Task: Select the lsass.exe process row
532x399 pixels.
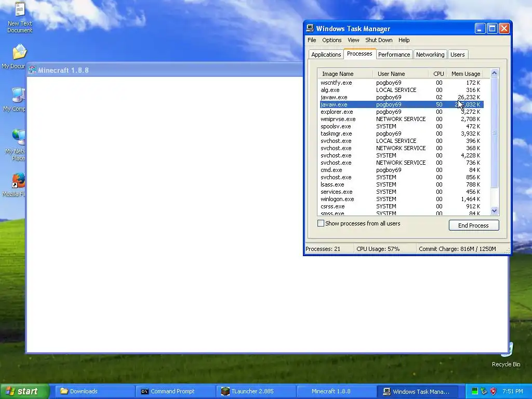Action: 402,184
